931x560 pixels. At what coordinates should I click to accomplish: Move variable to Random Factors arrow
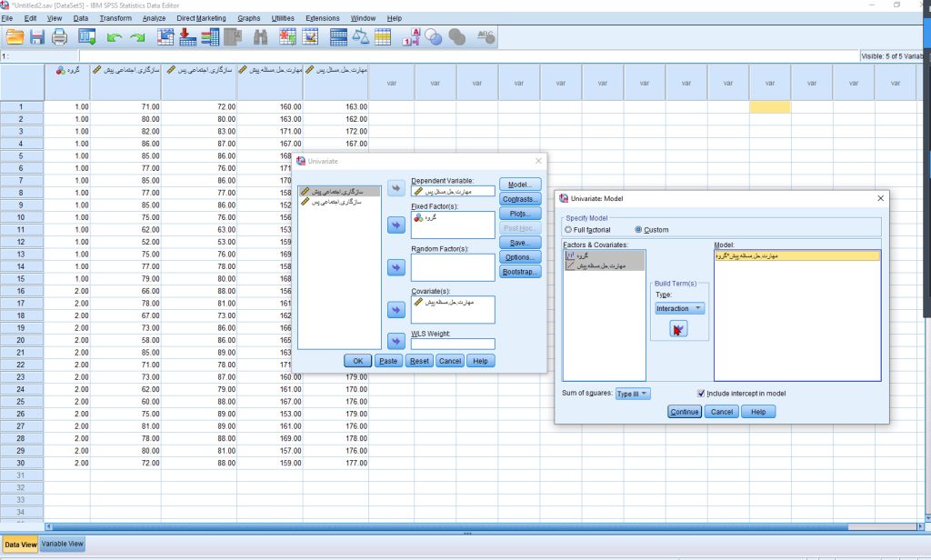396,267
